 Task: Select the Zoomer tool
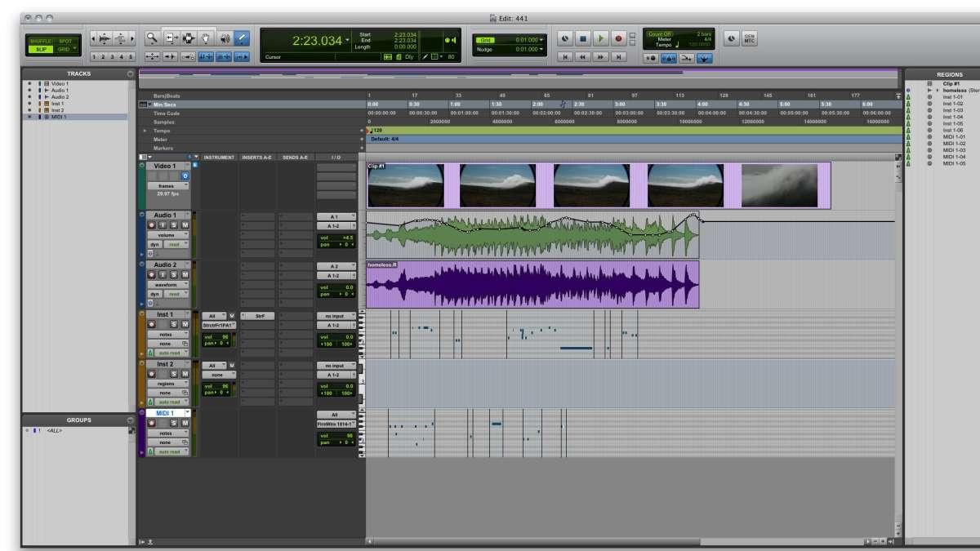(152, 38)
